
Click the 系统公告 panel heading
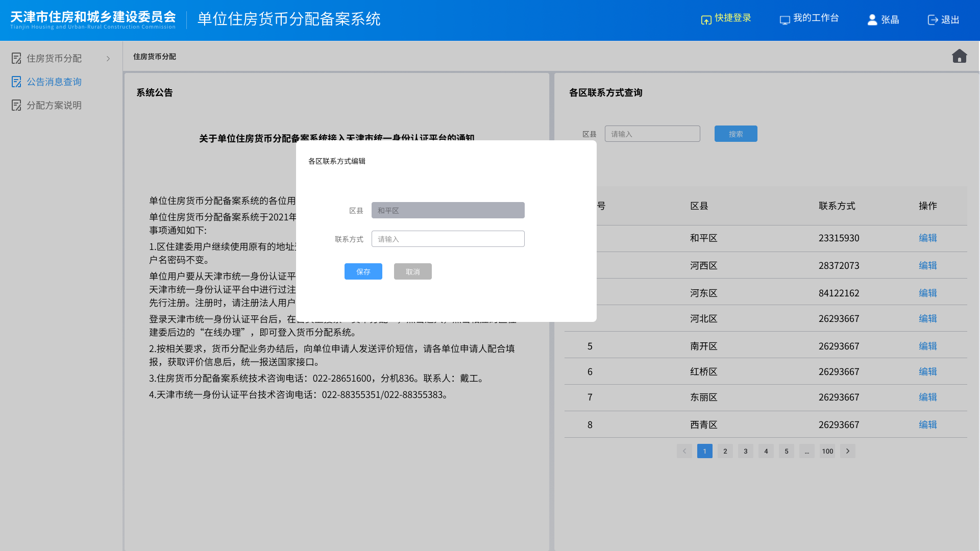tap(155, 93)
